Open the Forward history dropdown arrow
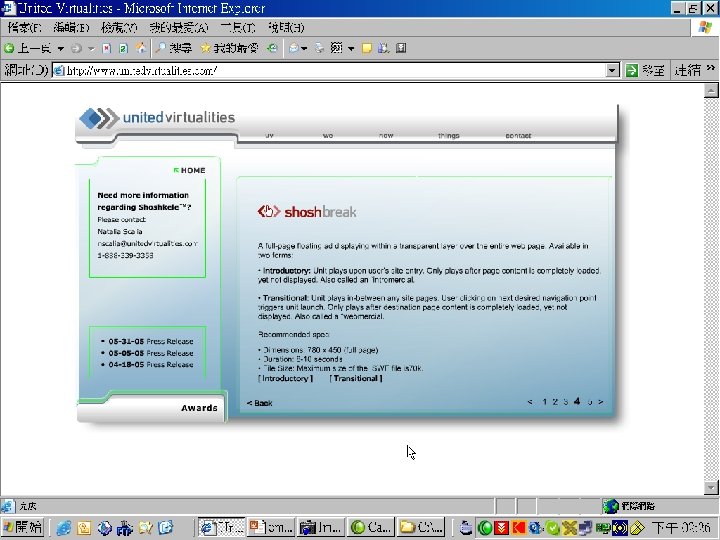 [x=91, y=48]
